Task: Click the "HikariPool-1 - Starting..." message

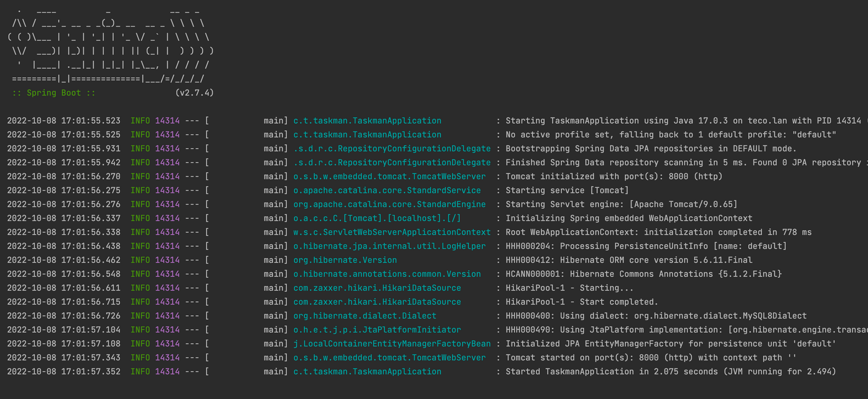Action: click(x=569, y=288)
